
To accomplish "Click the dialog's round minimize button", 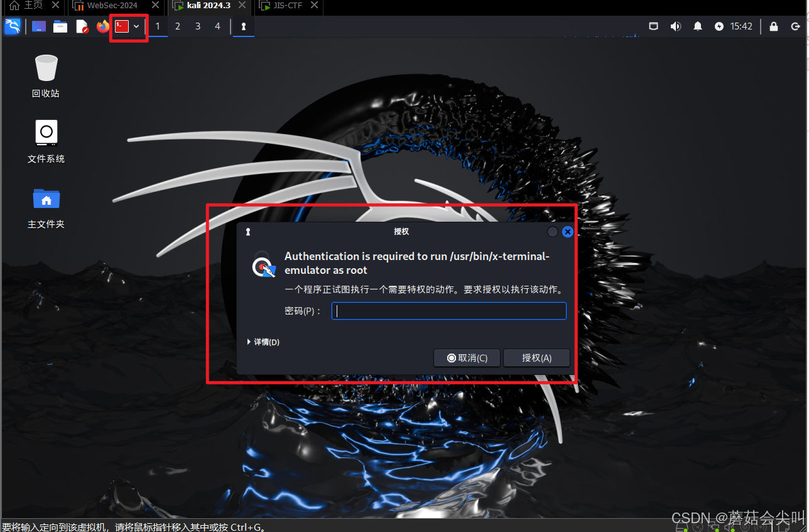I will click(x=553, y=232).
